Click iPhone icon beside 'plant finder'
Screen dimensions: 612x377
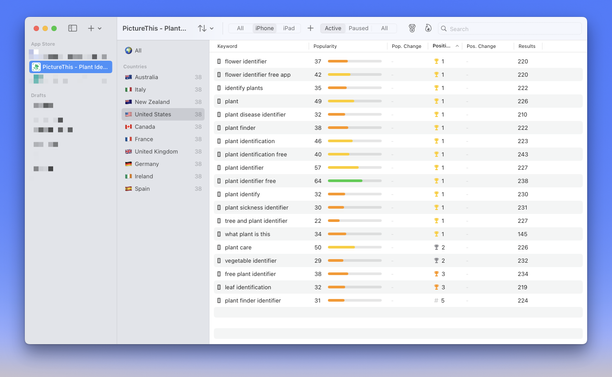[x=219, y=128]
